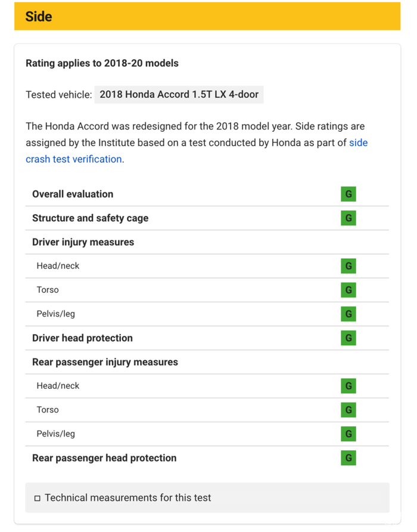This screenshot has height=532, width=417.
Task: Select the 2018 Honda Accord tested vehicle label
Action: click(179, 94)
